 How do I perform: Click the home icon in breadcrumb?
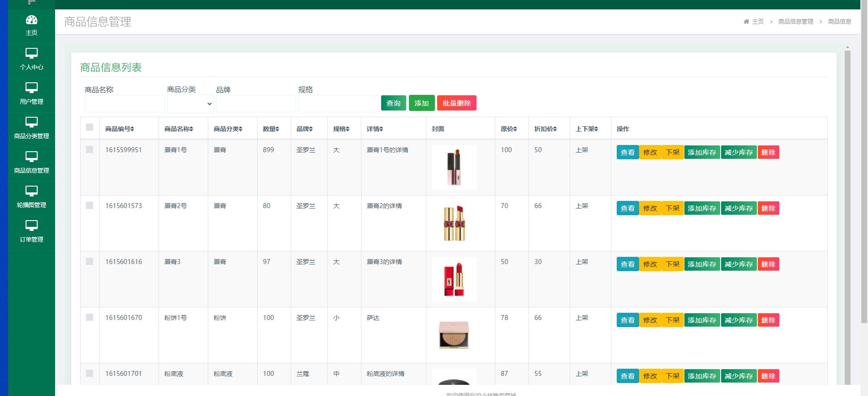pos(746,21)
